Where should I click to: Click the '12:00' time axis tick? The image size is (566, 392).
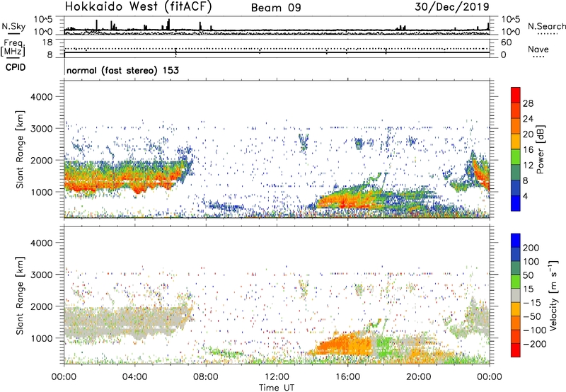(x=277, y=377)
